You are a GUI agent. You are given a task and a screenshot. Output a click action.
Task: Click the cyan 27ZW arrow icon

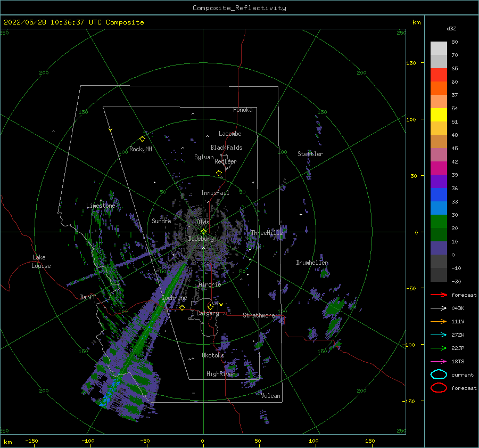[439, 335]
